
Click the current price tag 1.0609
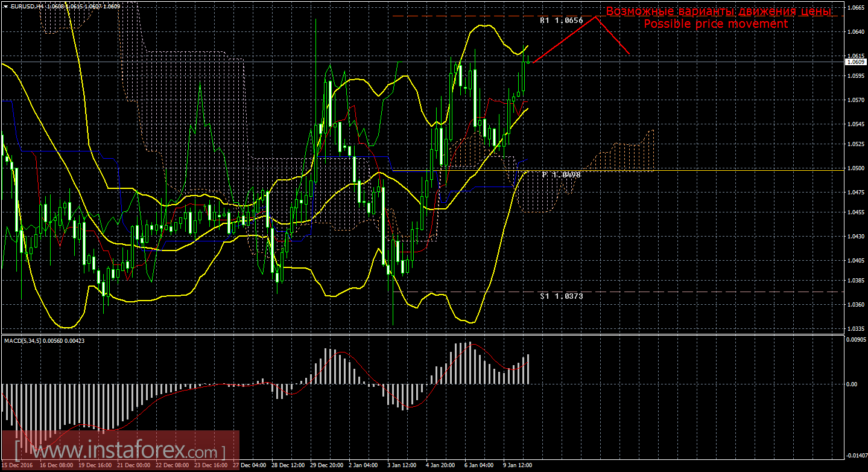(x=855, y=62)
